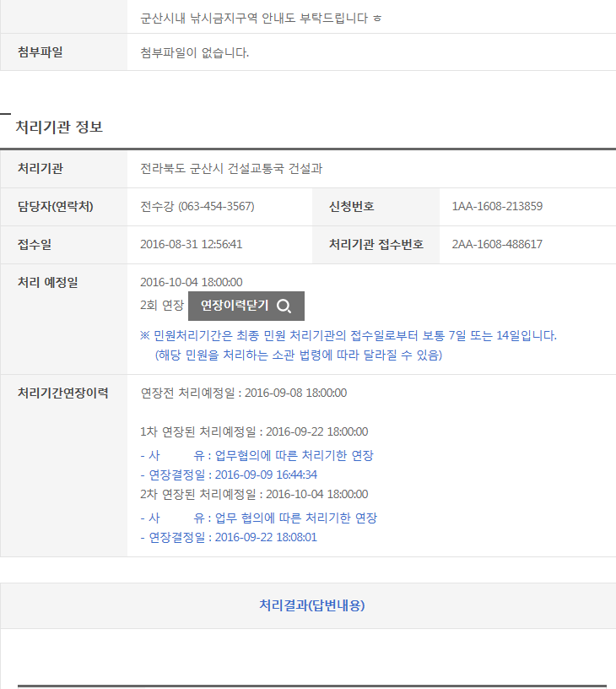
Task: Click the contact 전수강 (063-454-3567)
Action: click(197, 207)
